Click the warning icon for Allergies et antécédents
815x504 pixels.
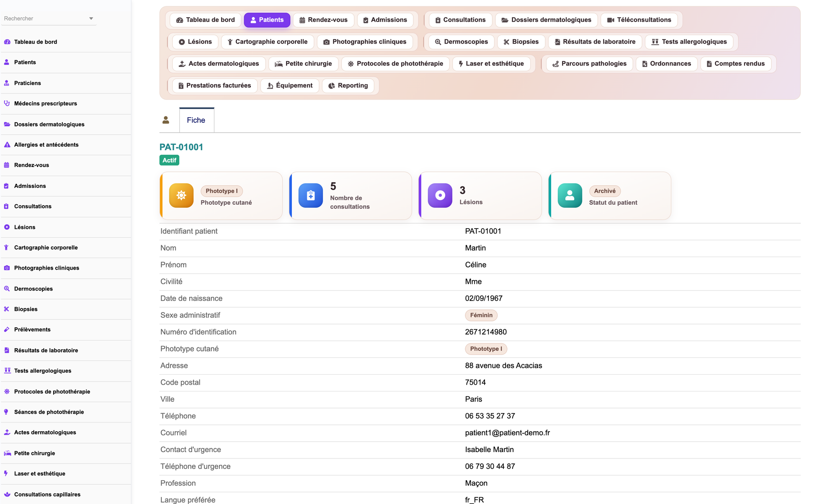pyautogui.click(x=7, y=145)
